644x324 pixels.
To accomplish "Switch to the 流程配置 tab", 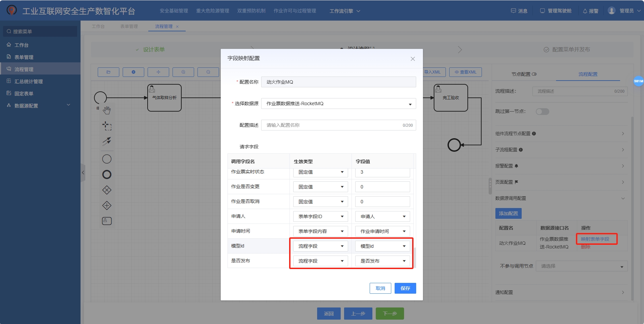I will (588, 74).
